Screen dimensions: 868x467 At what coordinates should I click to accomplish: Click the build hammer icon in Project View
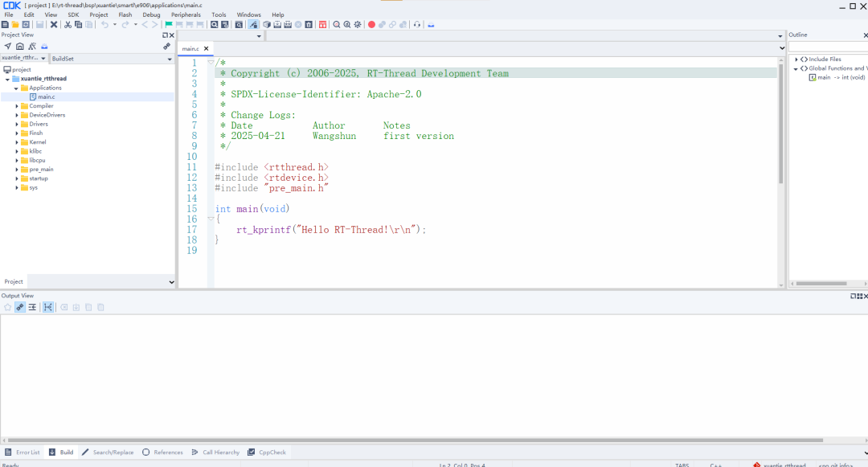33,46
